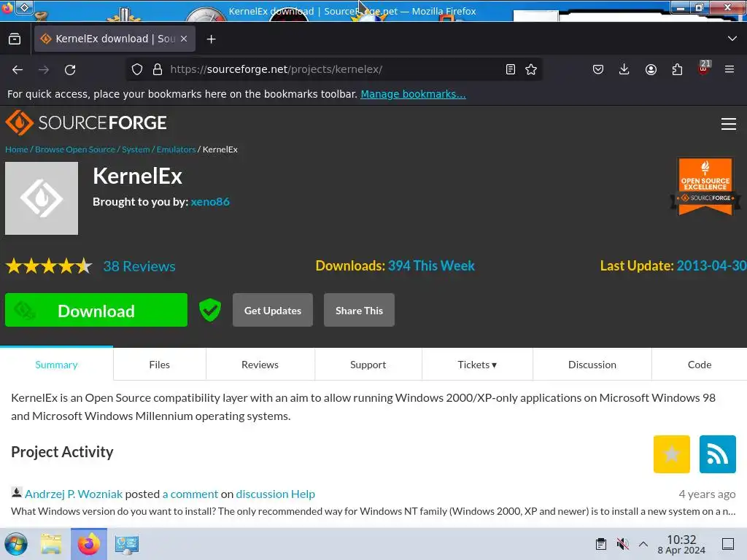Open Andrzej P. Wozniak profile link

point(74,494)
